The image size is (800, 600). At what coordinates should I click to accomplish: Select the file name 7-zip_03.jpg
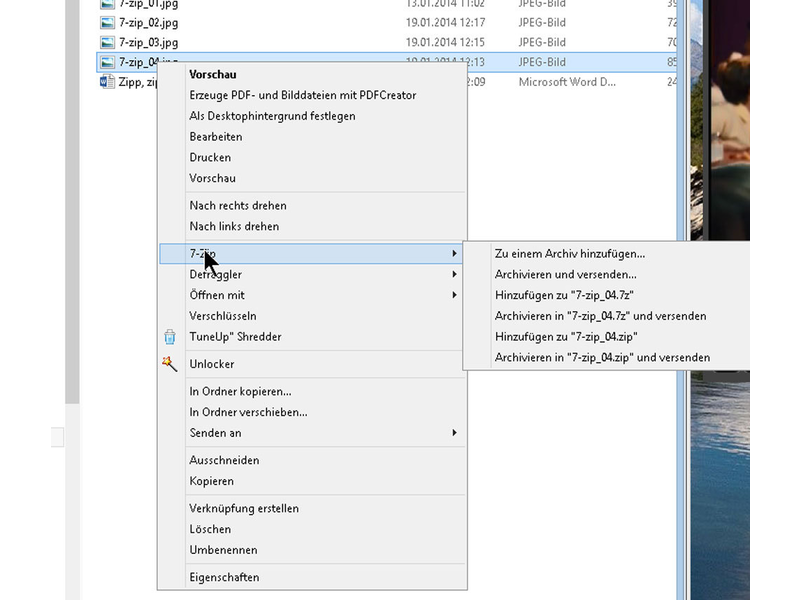(x=148, y=42)
